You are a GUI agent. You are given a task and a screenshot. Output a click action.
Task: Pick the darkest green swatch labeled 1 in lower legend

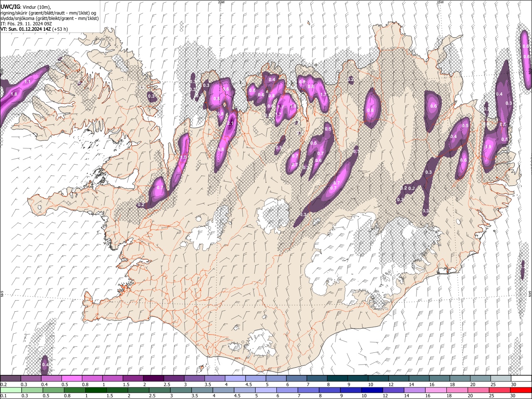(96, 390)
